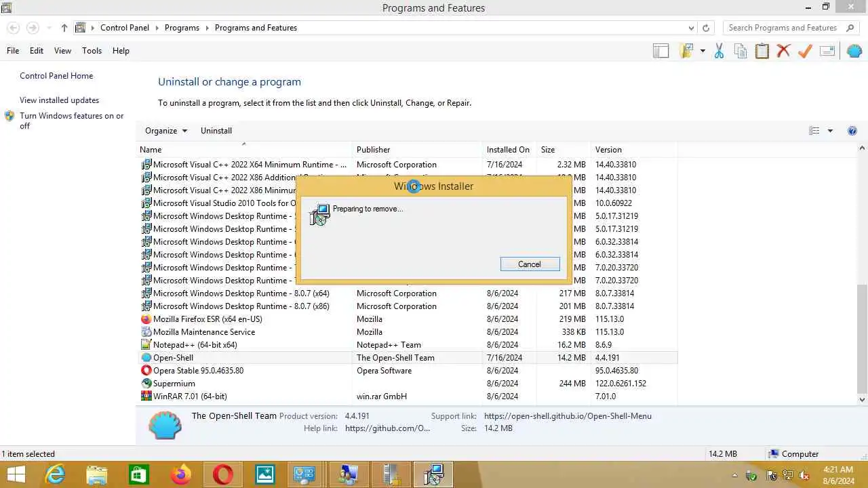Click the Control Panel breadcrumb
This screenshot has width=868, height=488.
(x=125, y=28)
